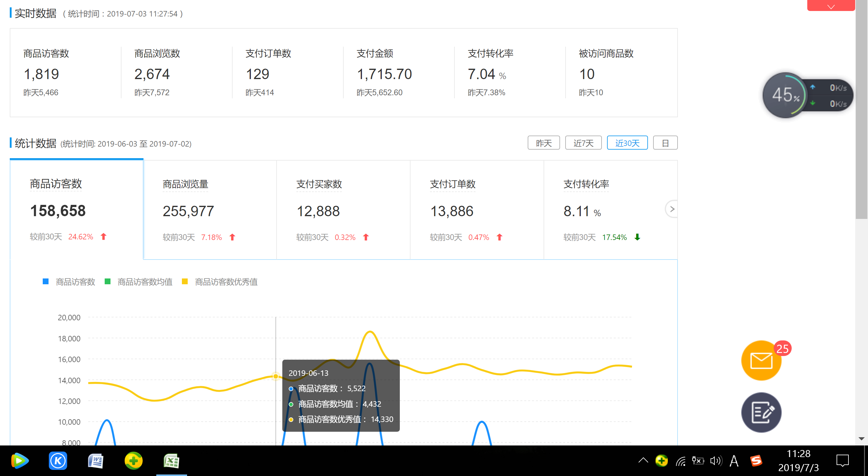Expand the red dropdown tab at top right
This screenshot has height=476, width=868.
click(830, 6)
